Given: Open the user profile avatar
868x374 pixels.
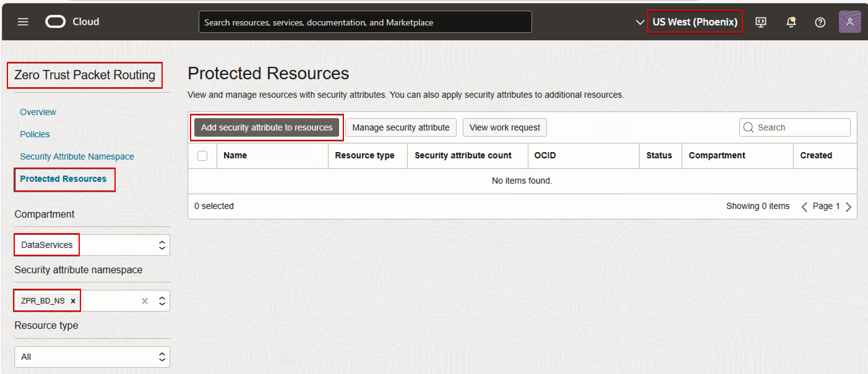Looking at the screenshot, I should point(849,22).
